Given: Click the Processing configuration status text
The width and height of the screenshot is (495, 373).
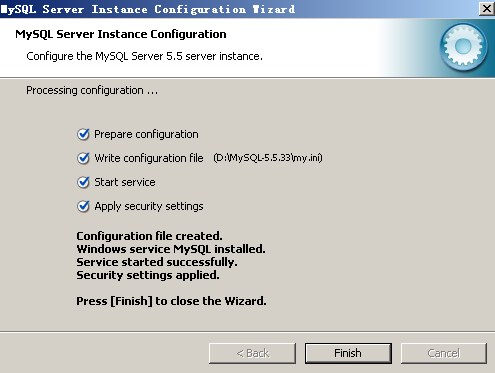Looking at the screenshot, I should coord(92,90).
